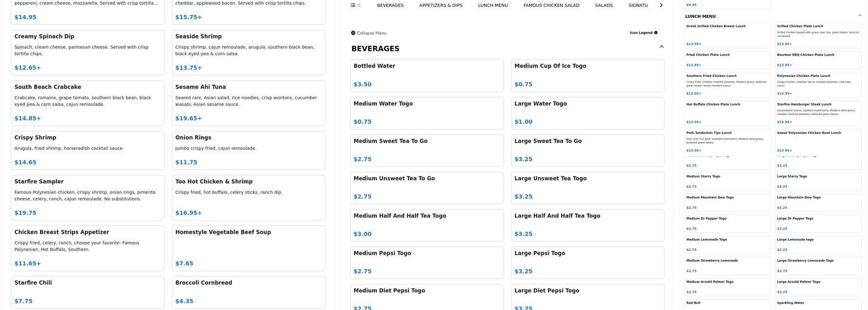Image resolution: width=868 pixels, height=310 pixels.
Task: Open the Icon Legend info icon
Action: [656, 33]
